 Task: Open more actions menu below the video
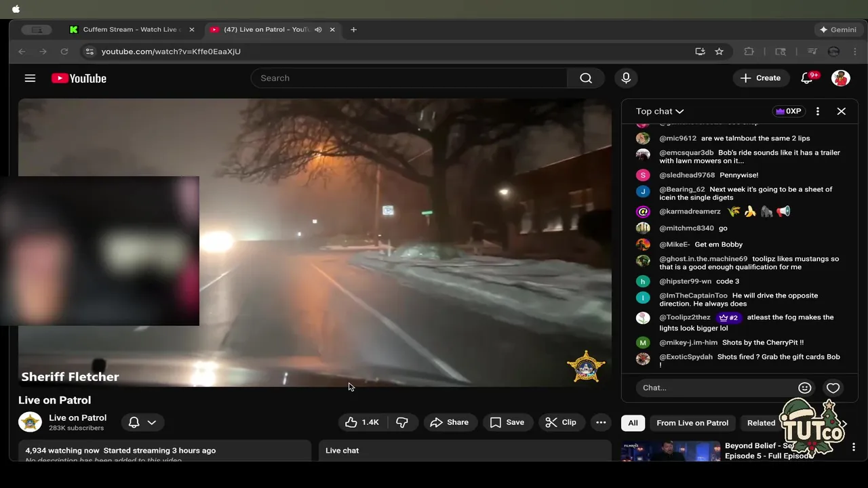(x=601, y=422)
